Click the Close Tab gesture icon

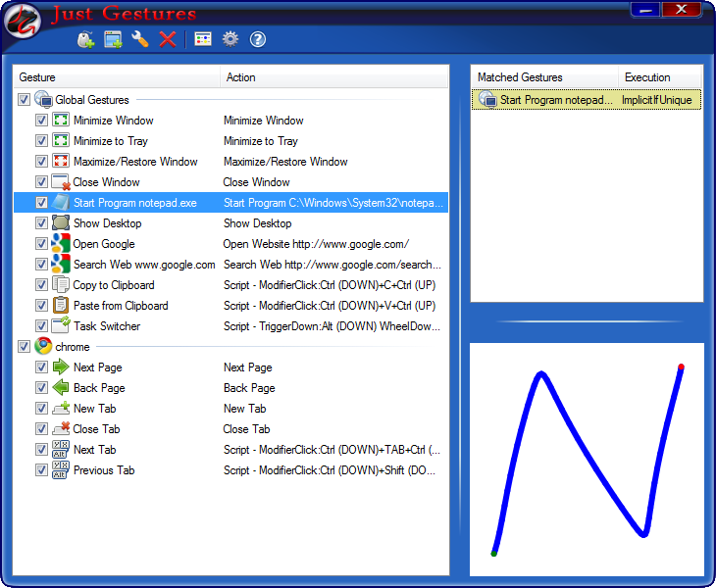(61, 428)
